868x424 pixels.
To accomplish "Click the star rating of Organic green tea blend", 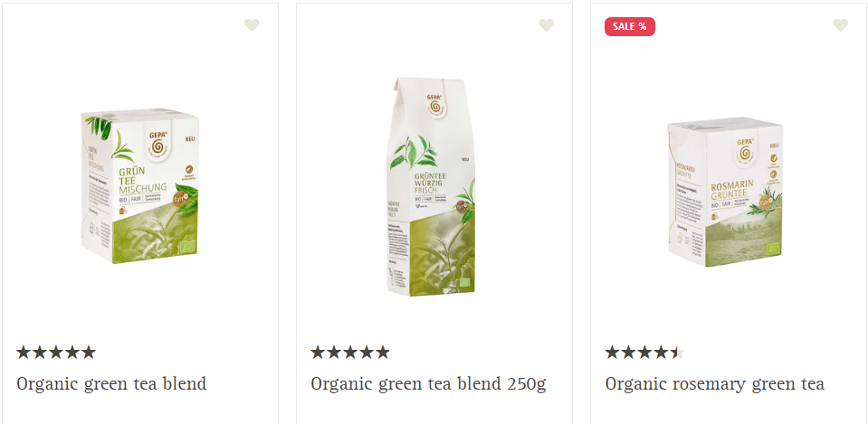I will (x=56, y=353).
